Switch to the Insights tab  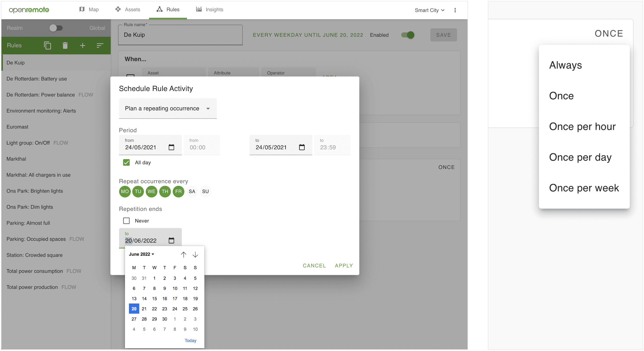coord(209,10)
